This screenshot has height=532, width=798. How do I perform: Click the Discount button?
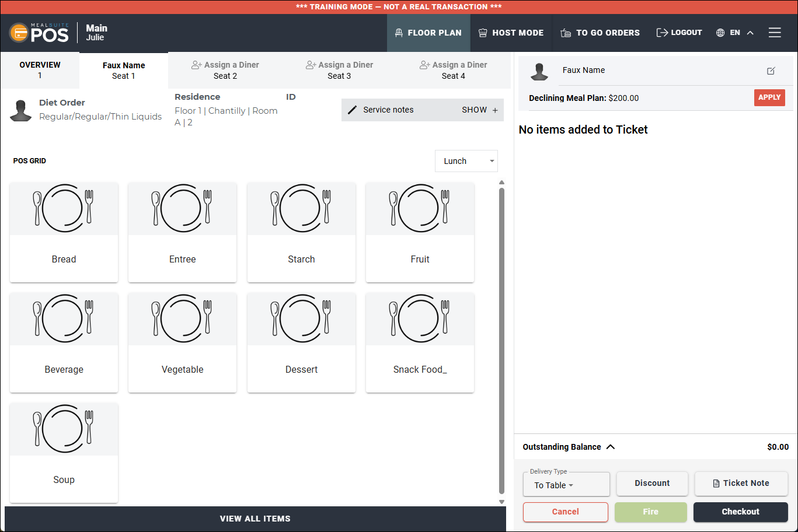pos(652,483)
